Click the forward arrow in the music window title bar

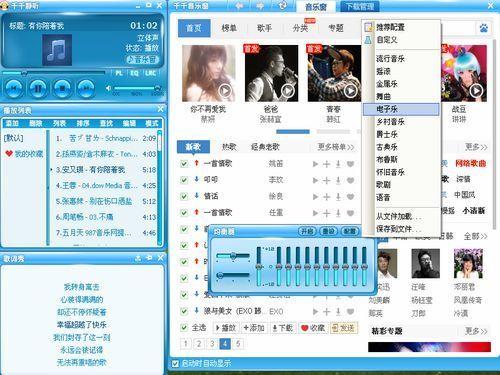[x=260, y=6]
